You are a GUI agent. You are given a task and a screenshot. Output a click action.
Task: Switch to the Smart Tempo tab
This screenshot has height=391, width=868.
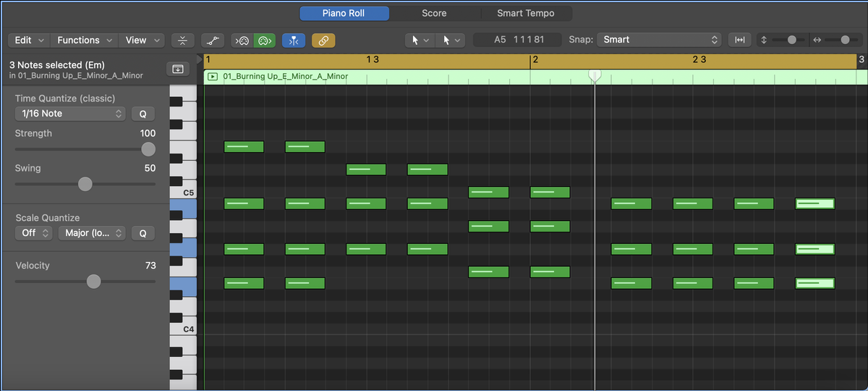point(525,13)
